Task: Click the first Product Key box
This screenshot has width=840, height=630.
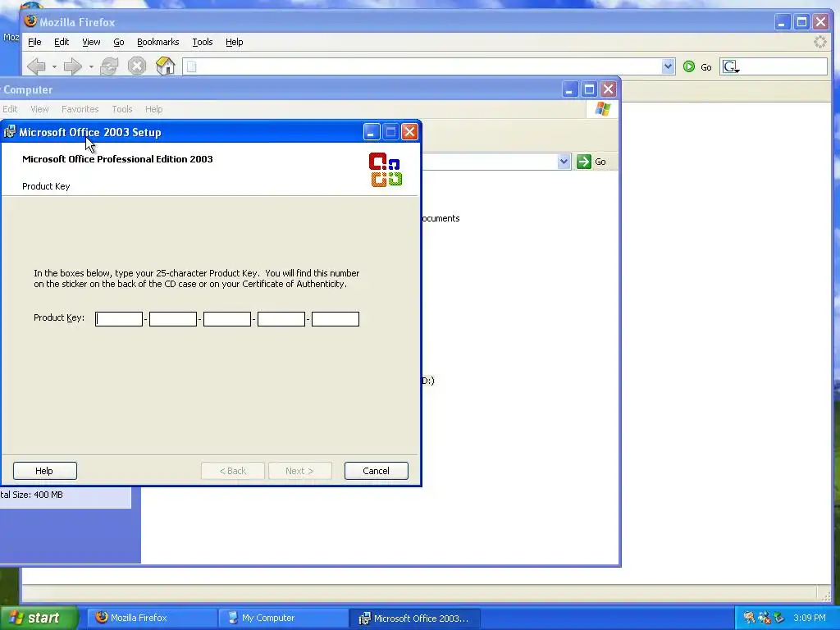Action: tap(119, 319)
